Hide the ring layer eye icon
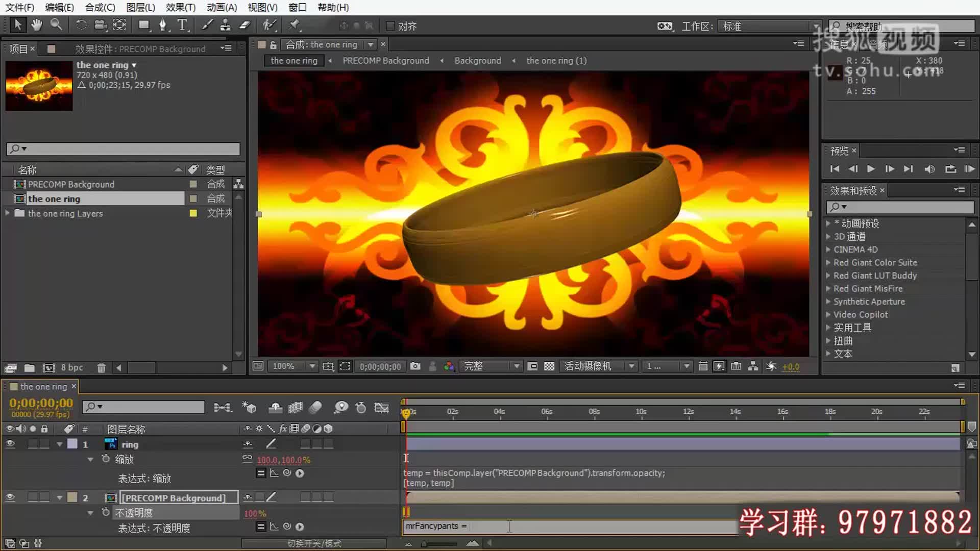Viewport: 980px width, 551px height. coord(10,444)
